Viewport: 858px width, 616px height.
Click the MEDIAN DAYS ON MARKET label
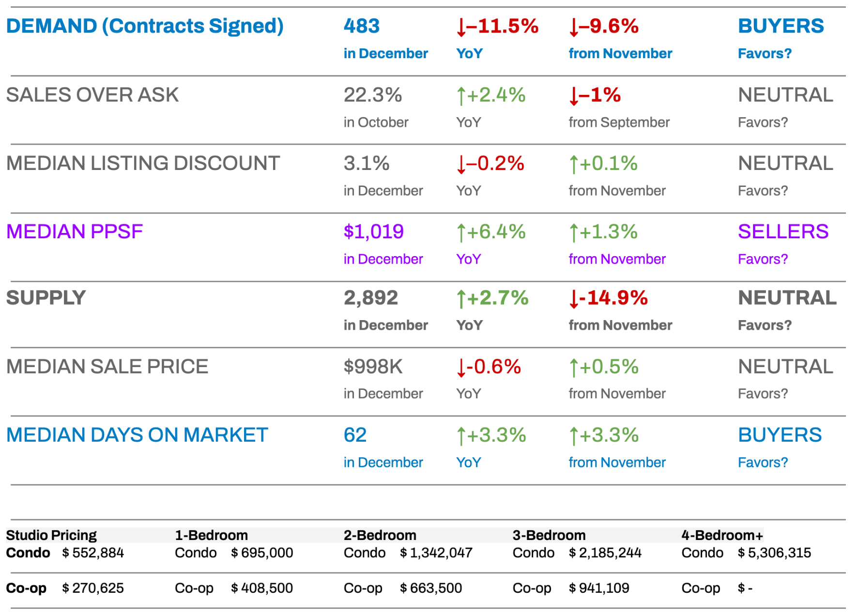tap(137, 435)
